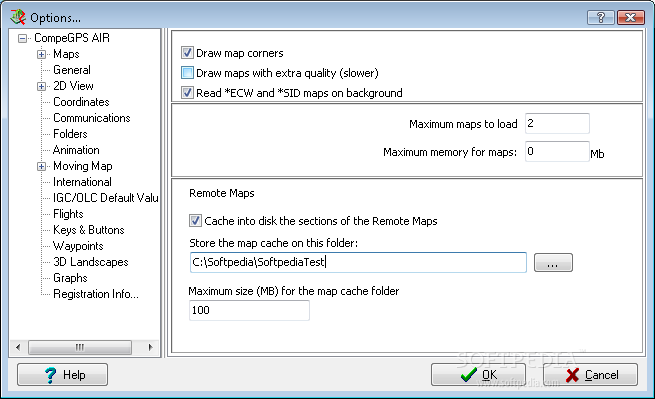Select Flights in options tree
The width and height of the screenshot is (655, 399).
point(68,214)
